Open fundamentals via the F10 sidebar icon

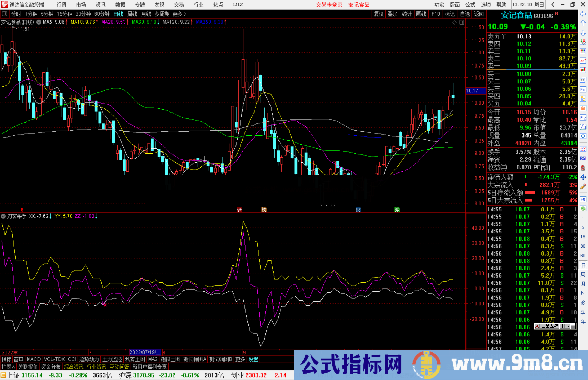coord(583,89)
